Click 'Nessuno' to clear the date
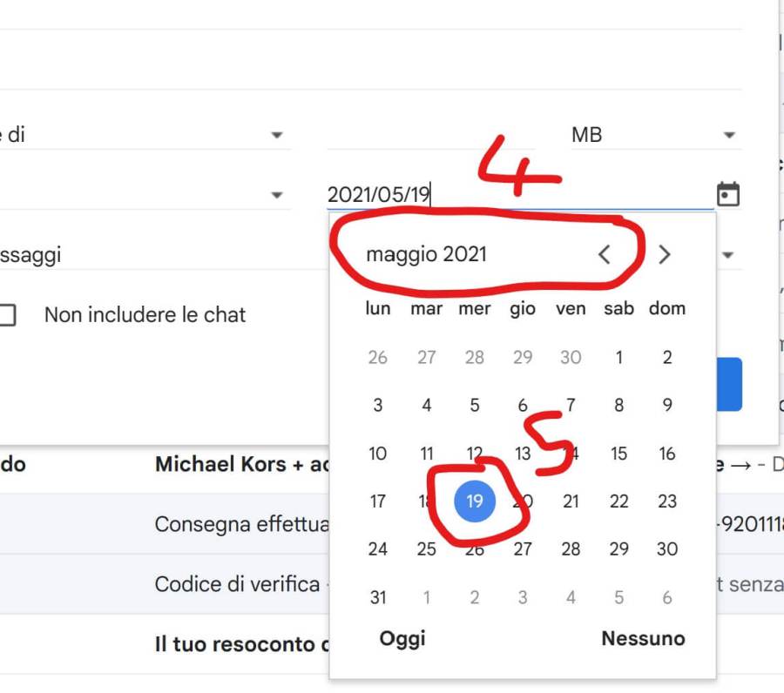 pos(643,639)
